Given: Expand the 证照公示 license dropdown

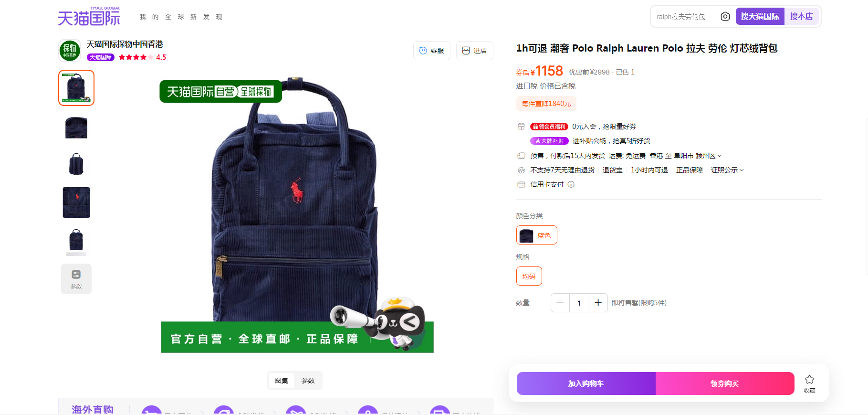Looking at the screenshot, I should click(727, 170).
